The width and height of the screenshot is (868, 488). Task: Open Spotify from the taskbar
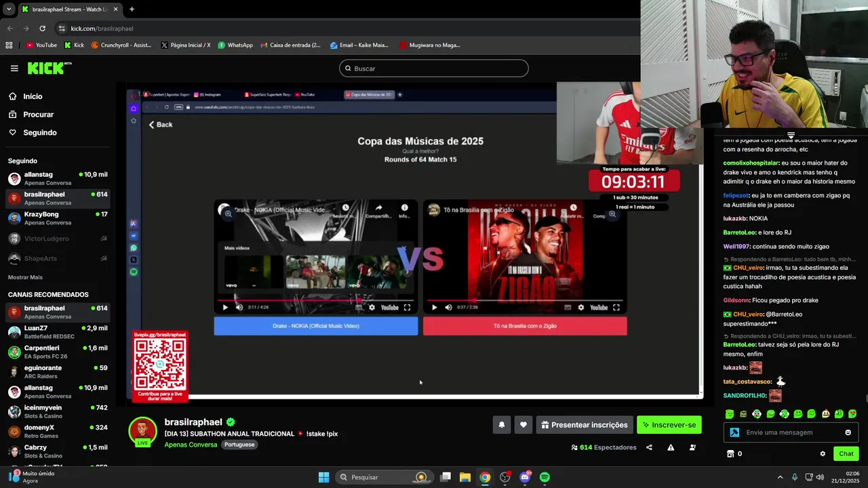pyautogui.click(x=545, y=477)
